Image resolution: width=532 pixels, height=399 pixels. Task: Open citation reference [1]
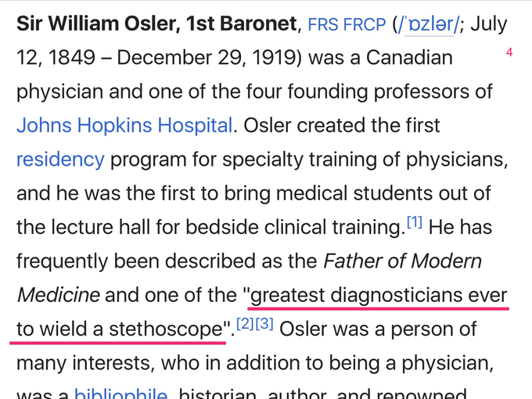pos(415,222)
